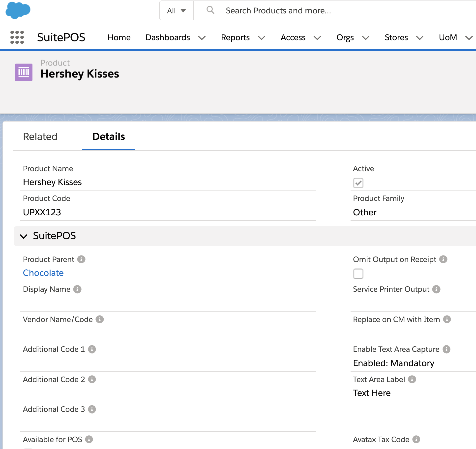This screenshot has height=449, width=476.
Task: Expand the Dashboards nav dropdown chevron
Action: (x=202, y=38)
